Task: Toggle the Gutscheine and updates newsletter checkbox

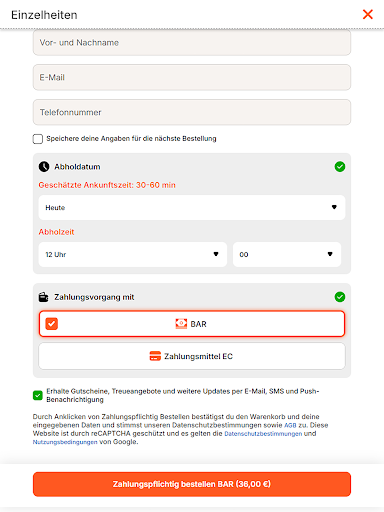Action: [x=38, y=395]
